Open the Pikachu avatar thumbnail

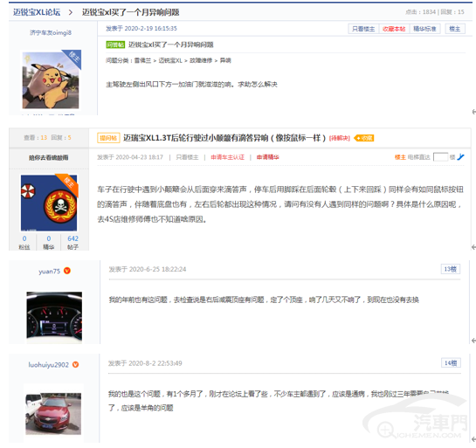(51, 80)
